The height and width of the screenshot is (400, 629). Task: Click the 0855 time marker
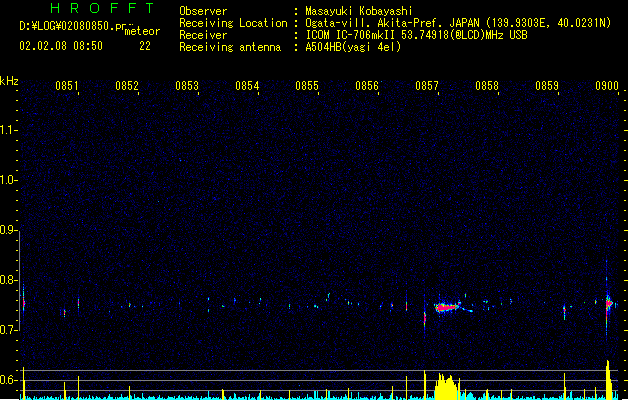pos(307,86)
